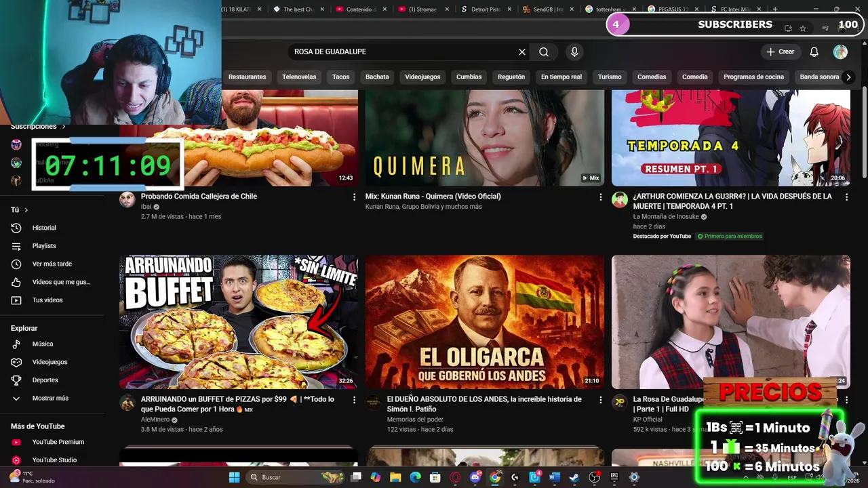Open Epic Games launcher from taskbar
Screen dimensions: 868x488
click(614, 477)
